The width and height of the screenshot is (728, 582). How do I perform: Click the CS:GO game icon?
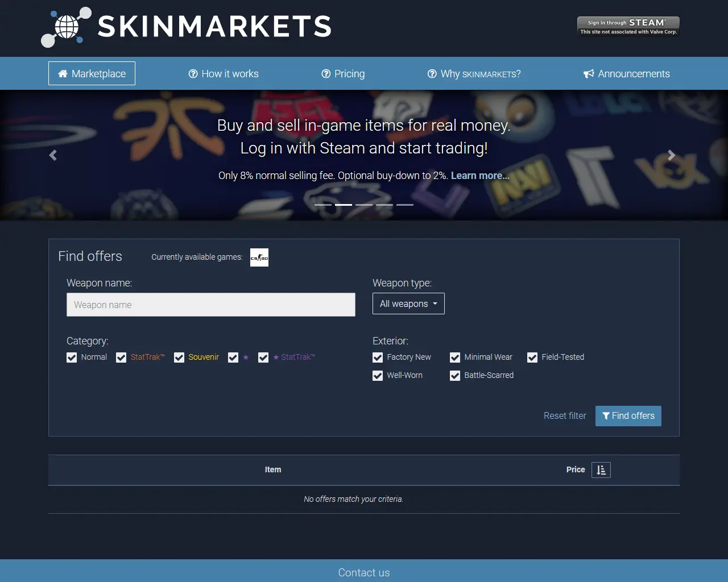[259, 257]
